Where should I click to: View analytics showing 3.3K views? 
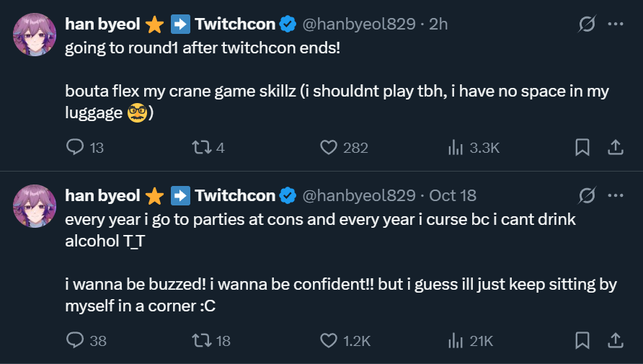[456, 148]
